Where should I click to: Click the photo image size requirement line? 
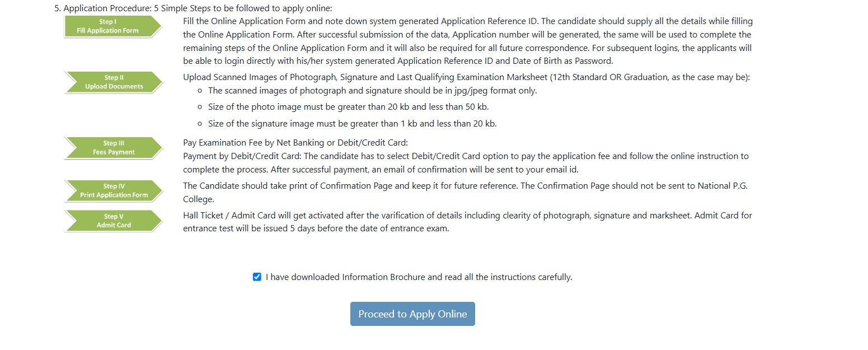pyautogui.click(x=352, y=107)
